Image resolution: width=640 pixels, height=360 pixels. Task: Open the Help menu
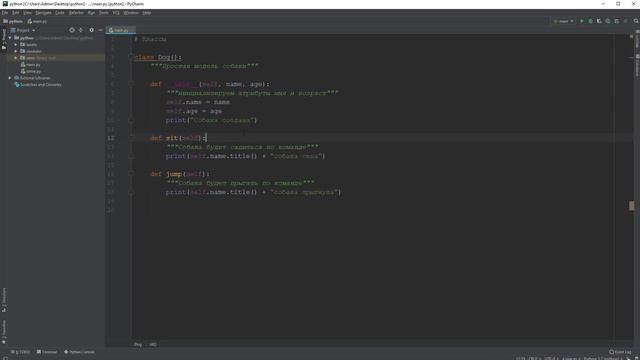click(x=147, y=13)
